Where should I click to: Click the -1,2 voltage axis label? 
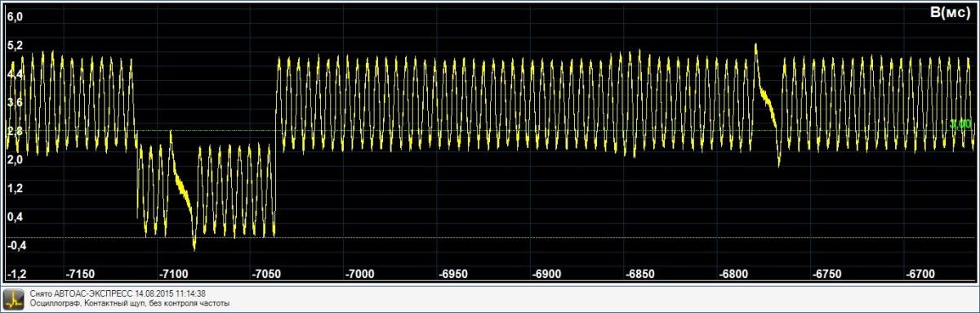point(16,273)
